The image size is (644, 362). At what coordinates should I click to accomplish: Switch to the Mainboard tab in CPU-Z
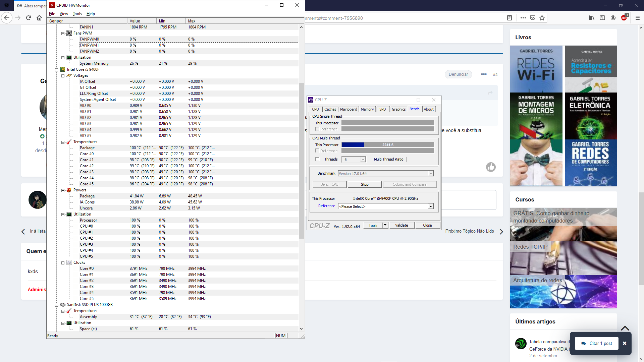[x=348, y=109]
